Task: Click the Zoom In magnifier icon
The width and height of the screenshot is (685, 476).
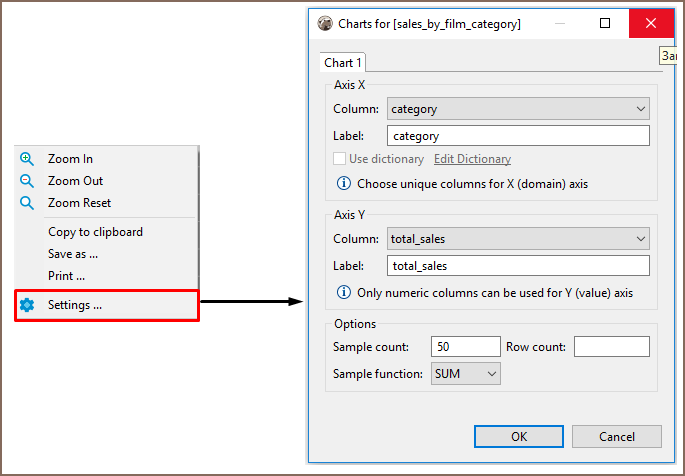Action: (27, 159)
